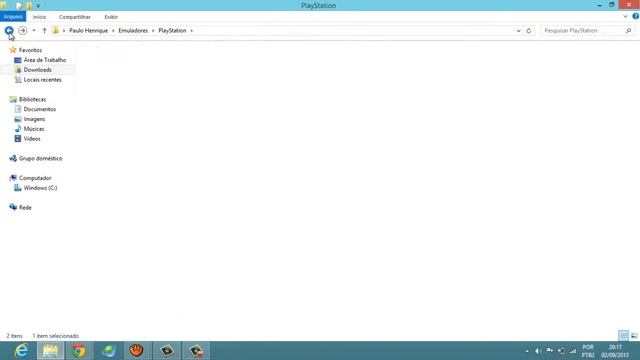Image resolution: width=640 pixels, height=360 pixels.
Task: Click POR PTB2 language indicator
Action: click(x=588, y=351)
